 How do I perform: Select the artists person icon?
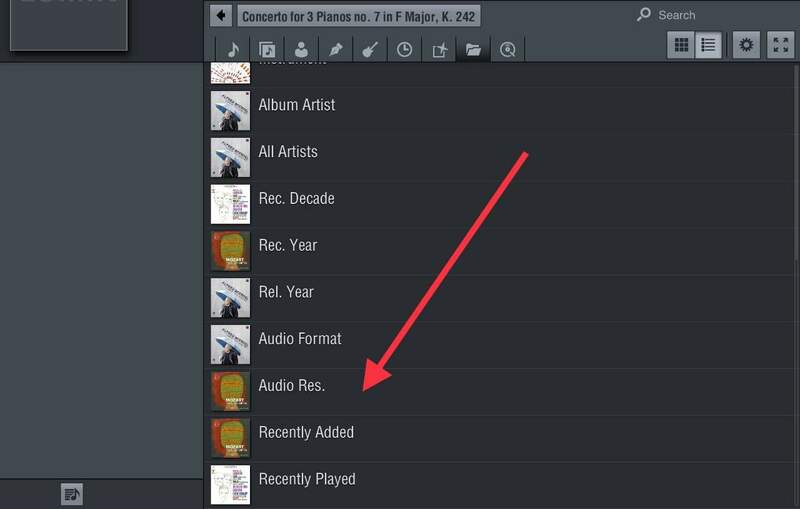(x=301, y=49)
